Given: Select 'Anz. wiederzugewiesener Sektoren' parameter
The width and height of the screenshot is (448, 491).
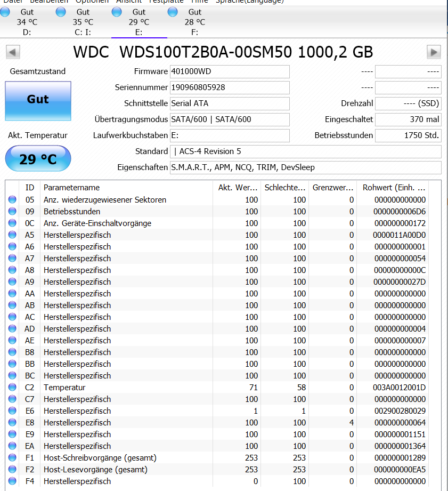Looking at the screenshot, I should coord(105,200).
